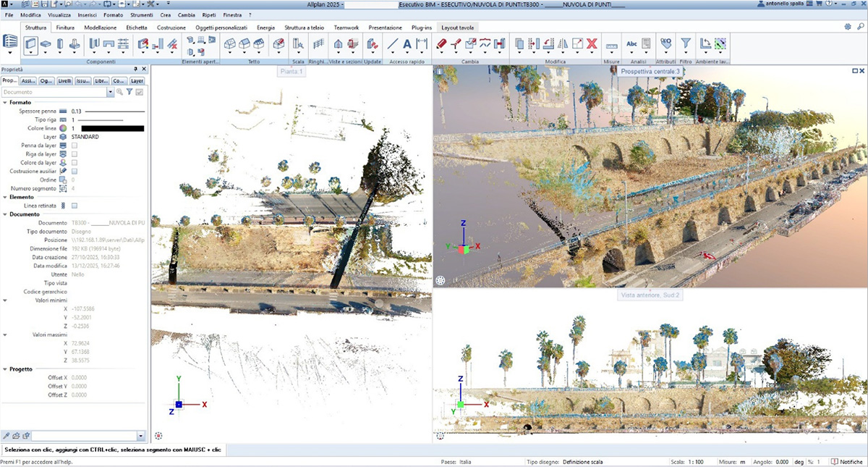
Task: Open the Filtro funnel tool
Action: 686,44
